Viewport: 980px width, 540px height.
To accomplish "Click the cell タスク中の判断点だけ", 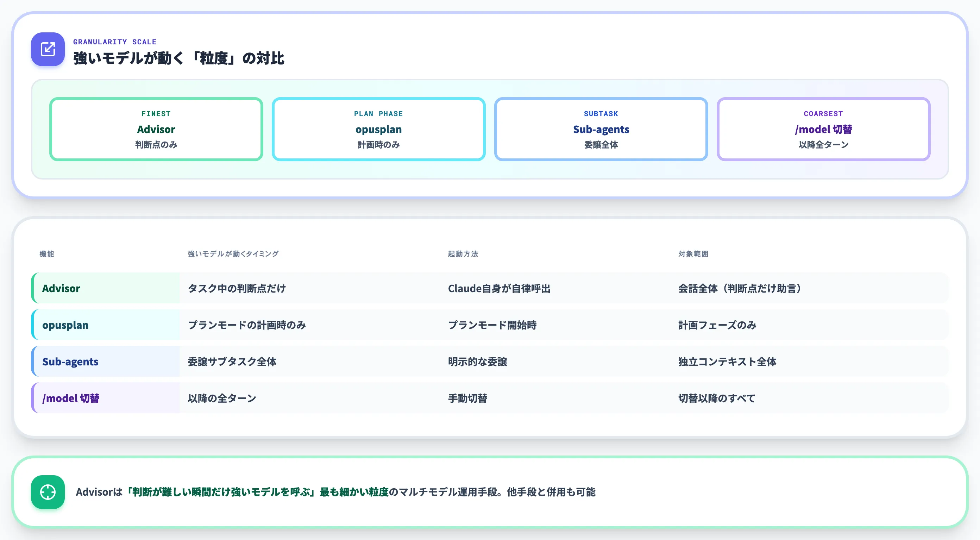I will (237, 288).
